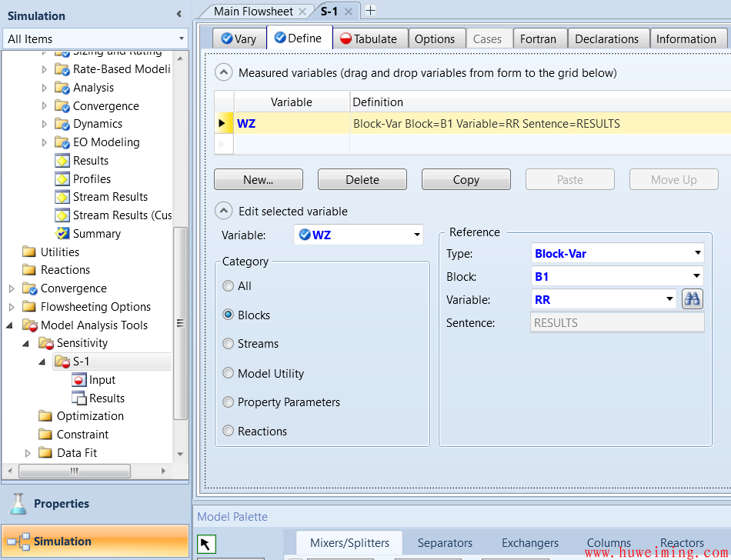The image size is (731, 560).
Task: Click the plus icon to add new tab
Action: coord(370,11)
